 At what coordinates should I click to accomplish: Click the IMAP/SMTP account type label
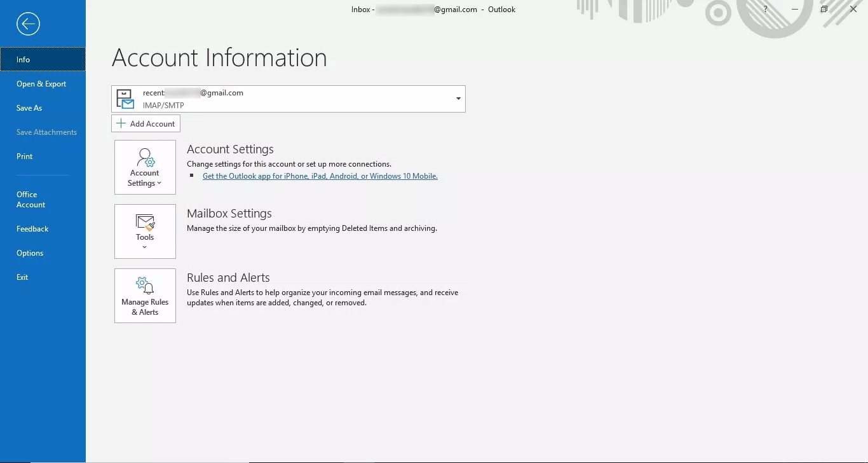coord(163,106)
